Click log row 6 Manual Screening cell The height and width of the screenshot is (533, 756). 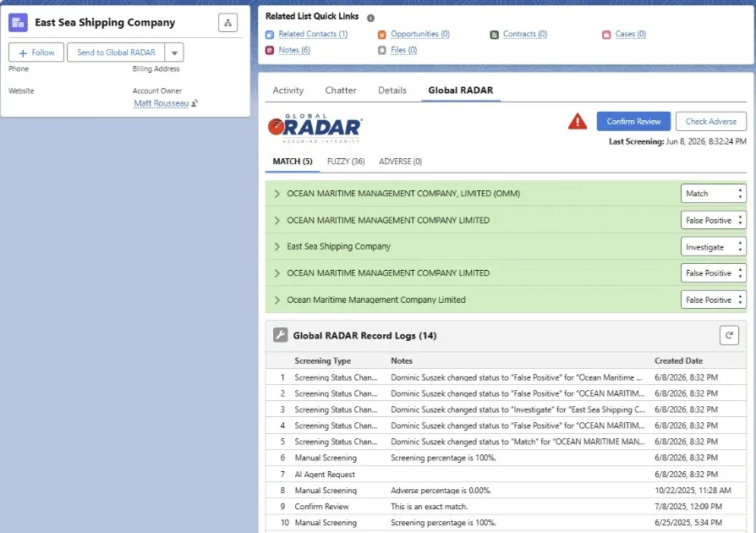coord(326,458)
